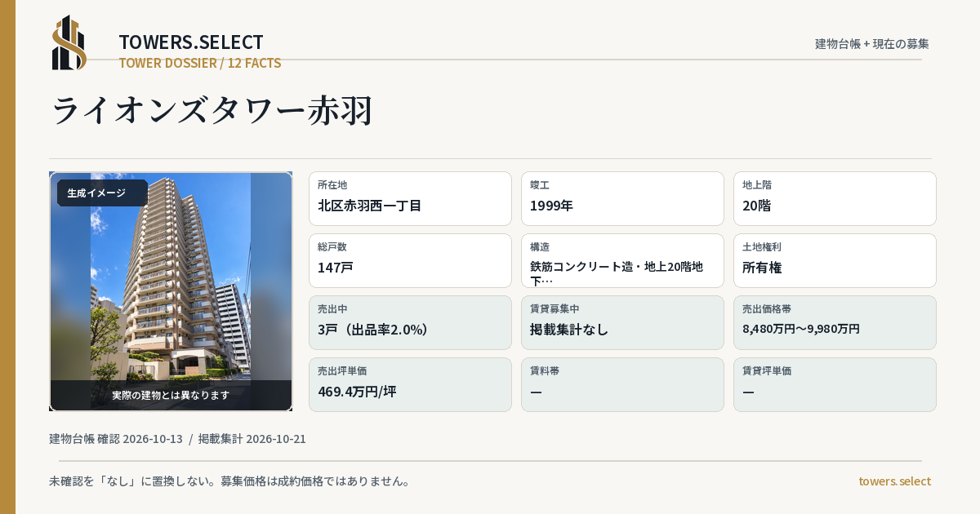
Task: Click the 生成イメージ badge on the image
Action: pyautogui.click(x=102, y=193)
